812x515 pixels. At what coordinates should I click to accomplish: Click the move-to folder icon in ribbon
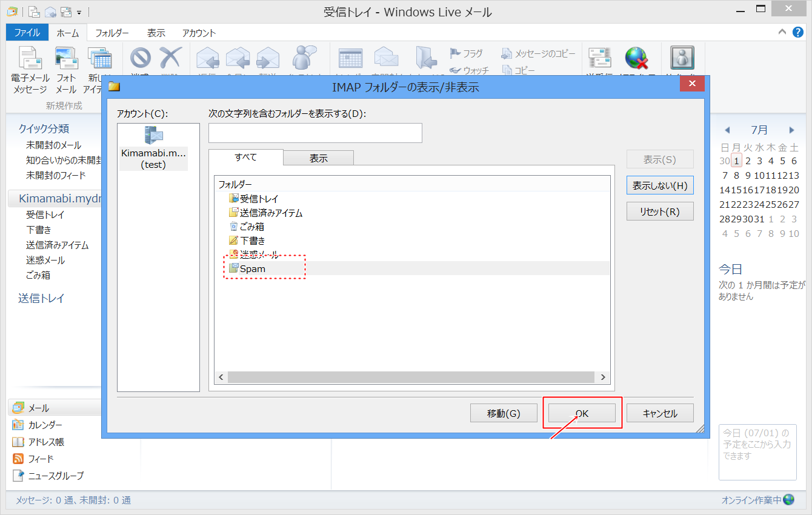click(x=426, y=59)
